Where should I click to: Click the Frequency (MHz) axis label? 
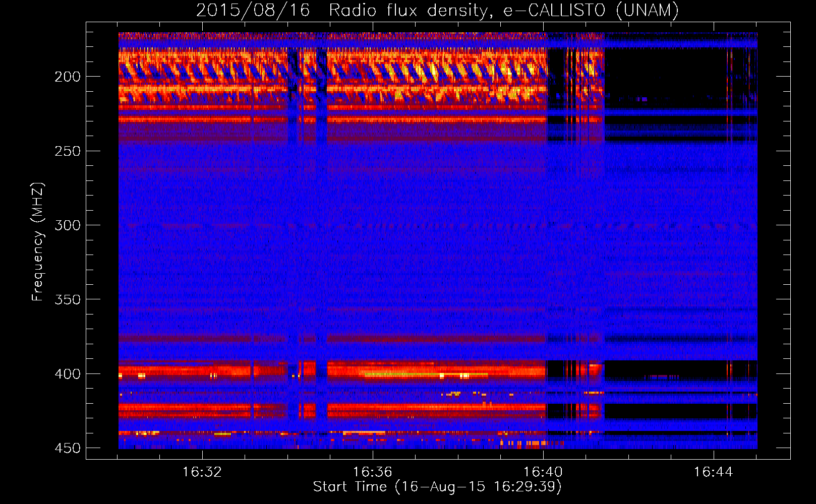pyautogui.click(x=38, y=242)
